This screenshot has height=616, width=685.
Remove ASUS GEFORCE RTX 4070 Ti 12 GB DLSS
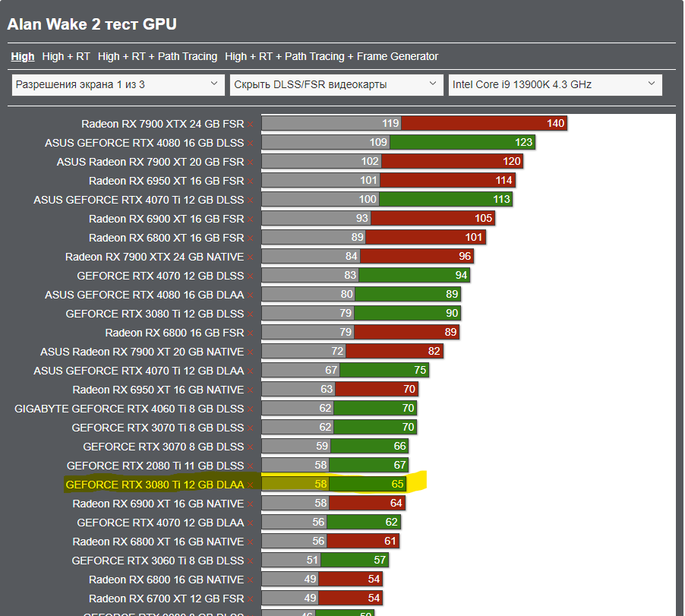[x=251, y=201]
